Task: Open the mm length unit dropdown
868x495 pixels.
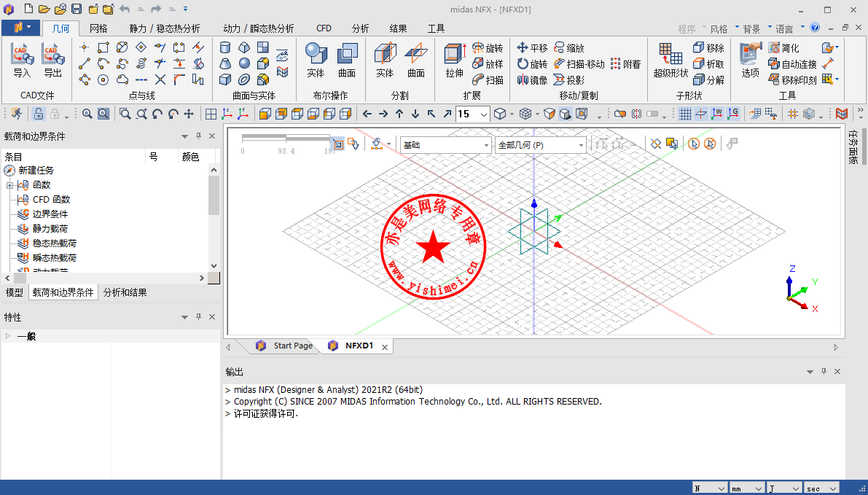Action: coord(747,488)
